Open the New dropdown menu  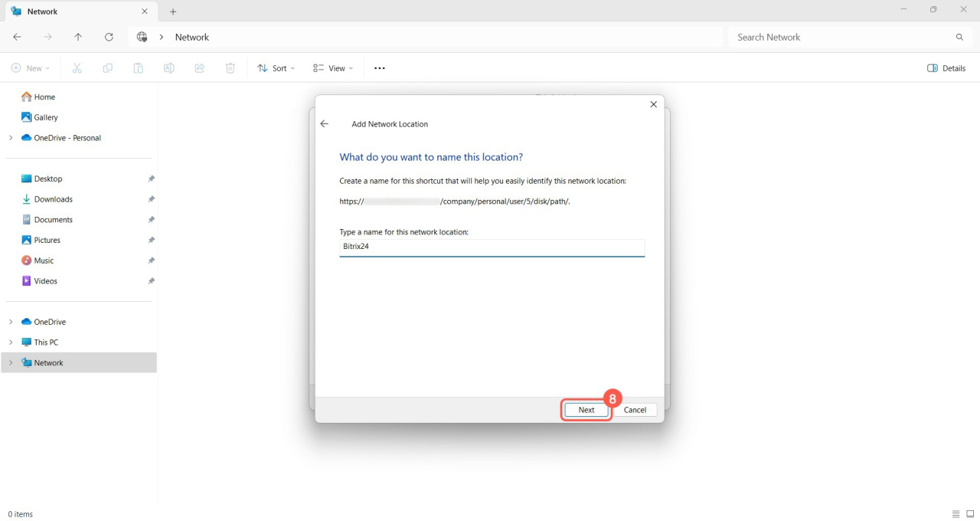(31, 68)
